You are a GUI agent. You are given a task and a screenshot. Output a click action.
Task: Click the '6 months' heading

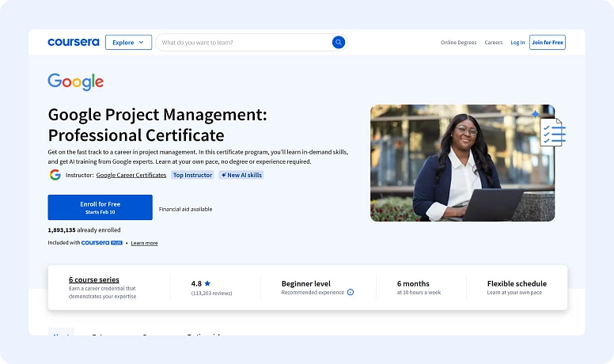coord(413,283)
